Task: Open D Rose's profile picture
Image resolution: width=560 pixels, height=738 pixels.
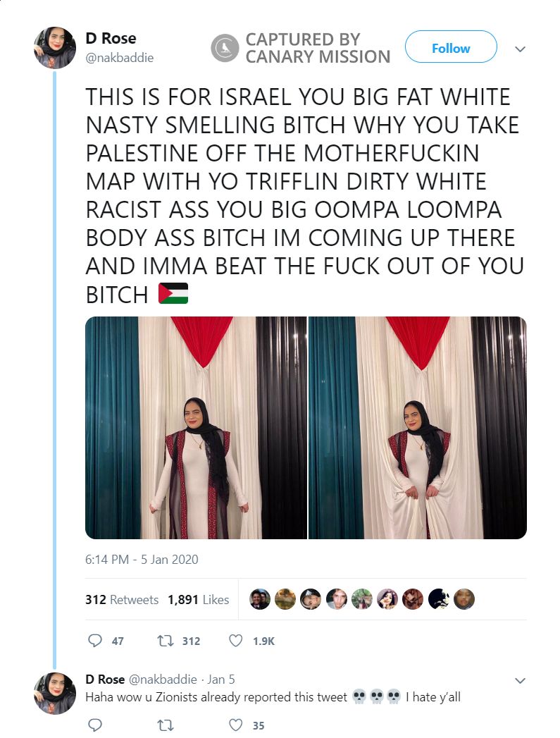Action: (54, 48)
